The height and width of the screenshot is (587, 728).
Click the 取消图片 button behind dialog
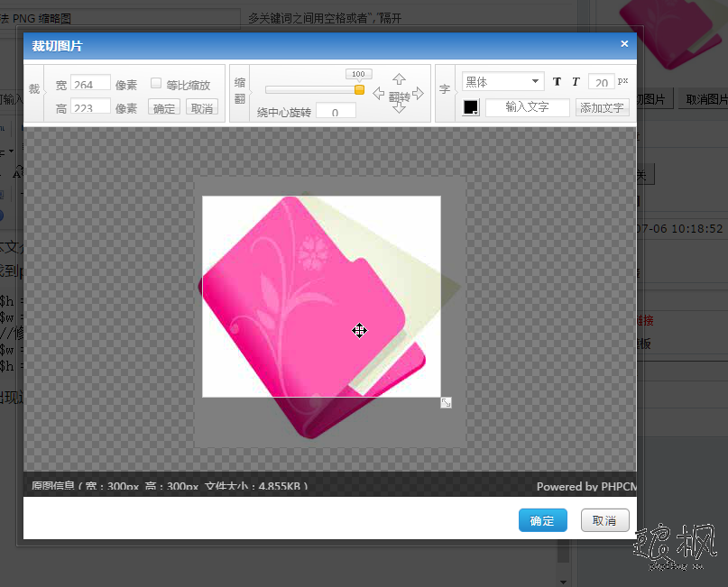coord(705,99)
